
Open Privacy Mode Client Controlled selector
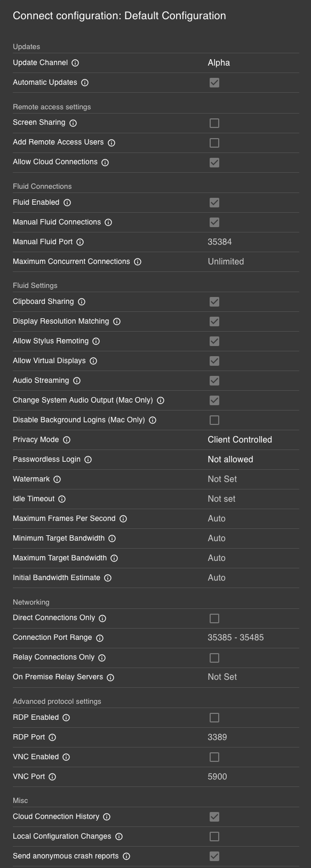click(x=240, y=440)
